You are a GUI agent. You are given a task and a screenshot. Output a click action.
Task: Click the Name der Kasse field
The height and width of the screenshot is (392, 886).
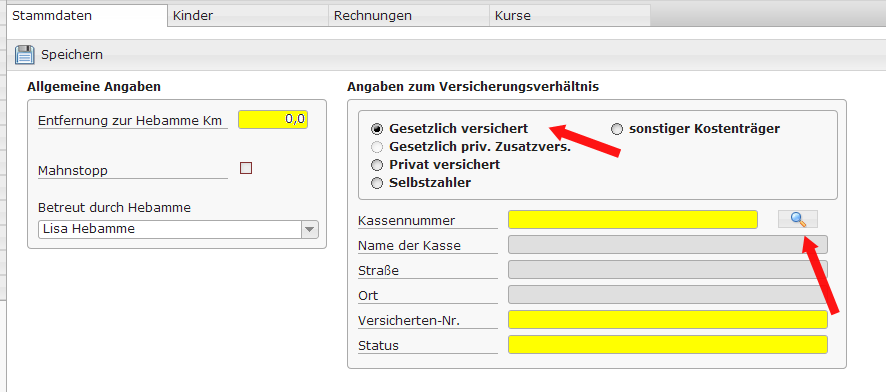point(668,245)
